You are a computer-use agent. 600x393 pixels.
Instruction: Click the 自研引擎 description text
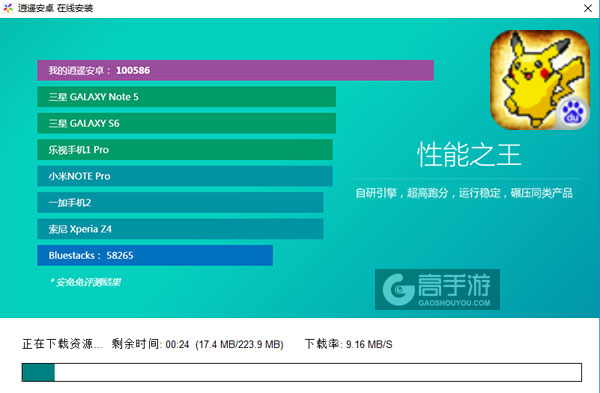pyautogui.click(x=464, y=193)
